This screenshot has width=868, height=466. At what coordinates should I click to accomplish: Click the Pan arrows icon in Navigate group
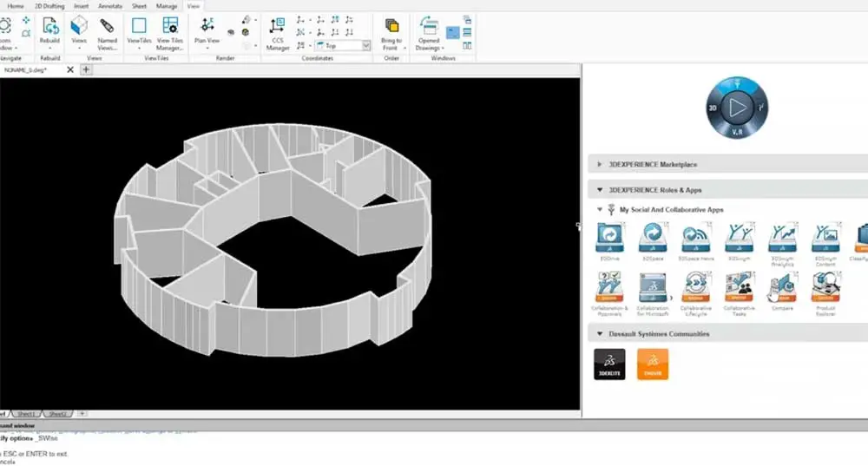tap(26, 21)
